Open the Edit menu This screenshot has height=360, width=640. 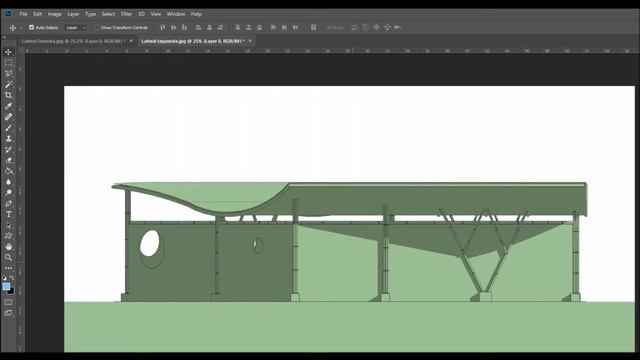pos(38,14)
